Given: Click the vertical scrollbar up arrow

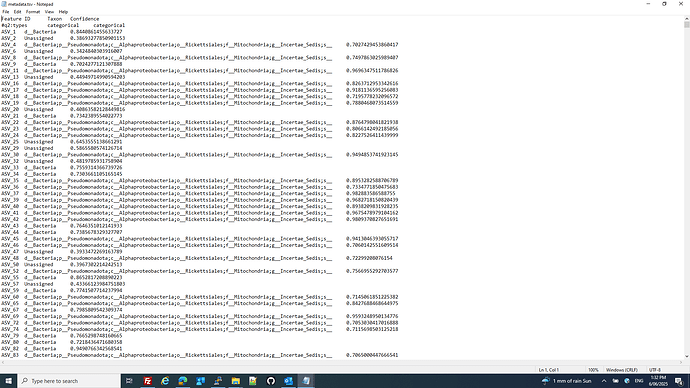Looking at the screenshot, I should [x=686, y=18].
